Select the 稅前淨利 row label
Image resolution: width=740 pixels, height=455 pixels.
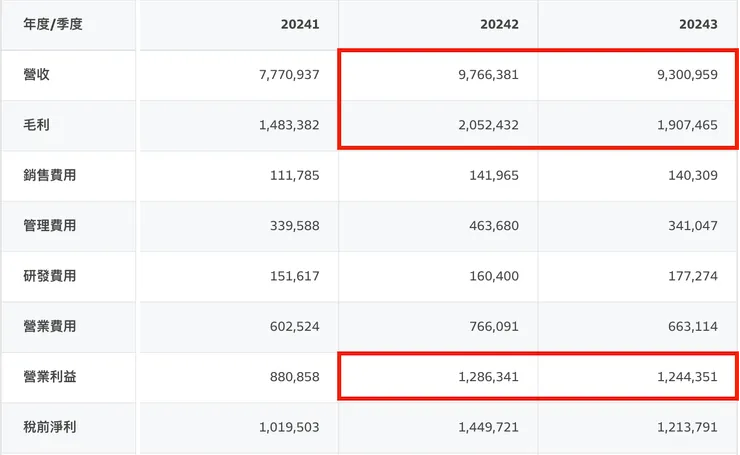coord(49,427)
